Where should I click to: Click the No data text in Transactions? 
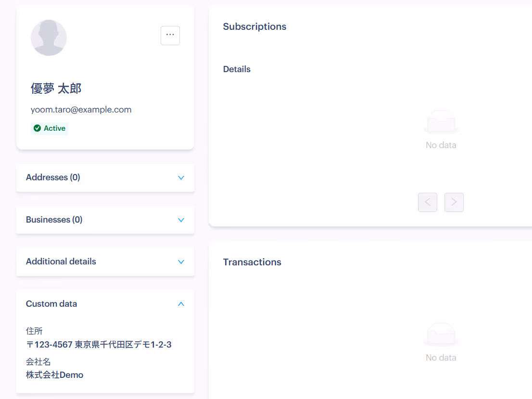pos(441,358)
